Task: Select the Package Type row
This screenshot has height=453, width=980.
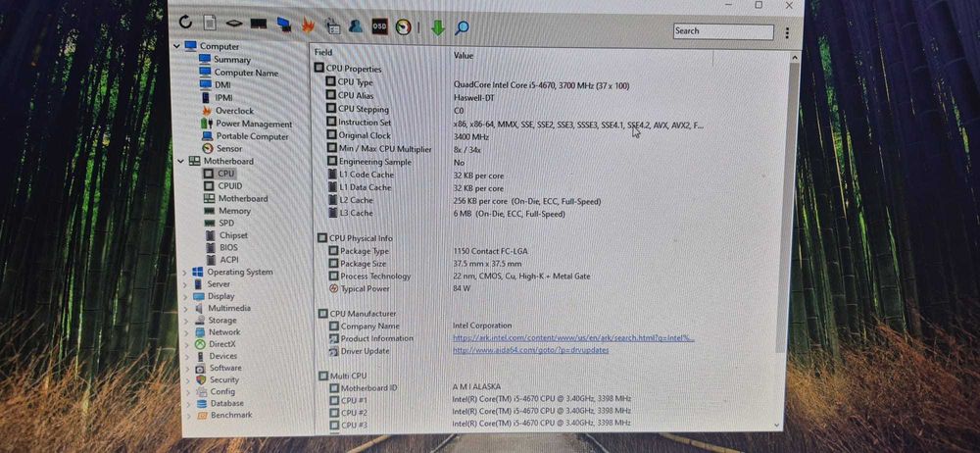Action: pyautogui.click(x=428, y=251)
